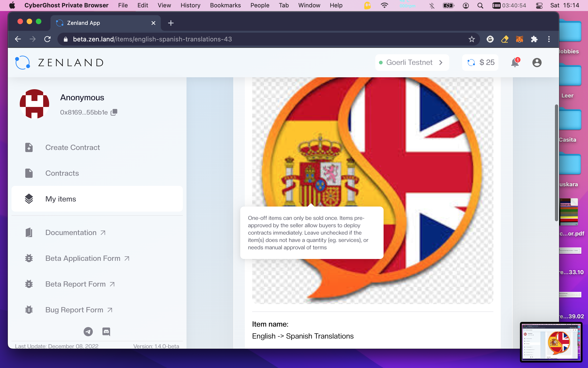Expand the Goerli Testnet network selector

tap(412, 63)
